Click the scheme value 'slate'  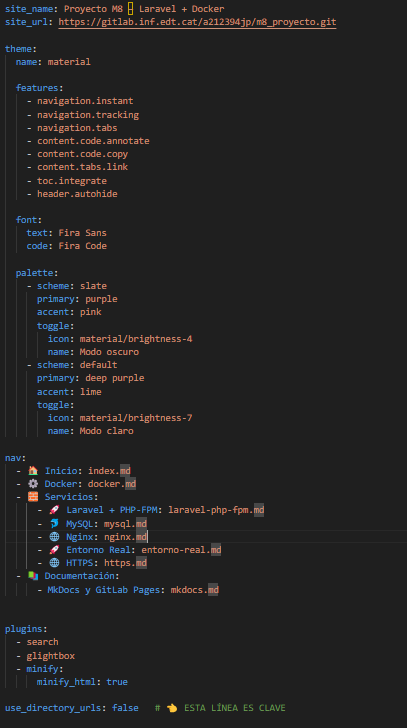pyautogui.click(x=93, y=286)
